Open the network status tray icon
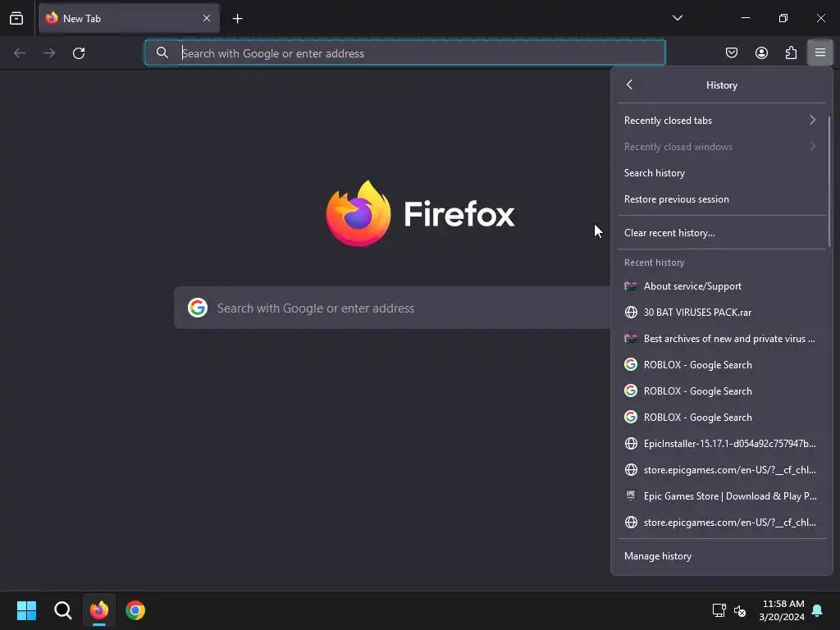 coord(719,610)
